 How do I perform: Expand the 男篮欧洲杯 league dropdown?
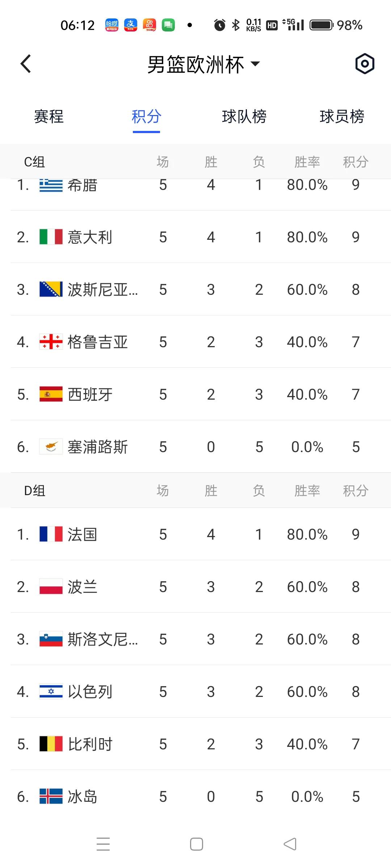tap(203, 64)
